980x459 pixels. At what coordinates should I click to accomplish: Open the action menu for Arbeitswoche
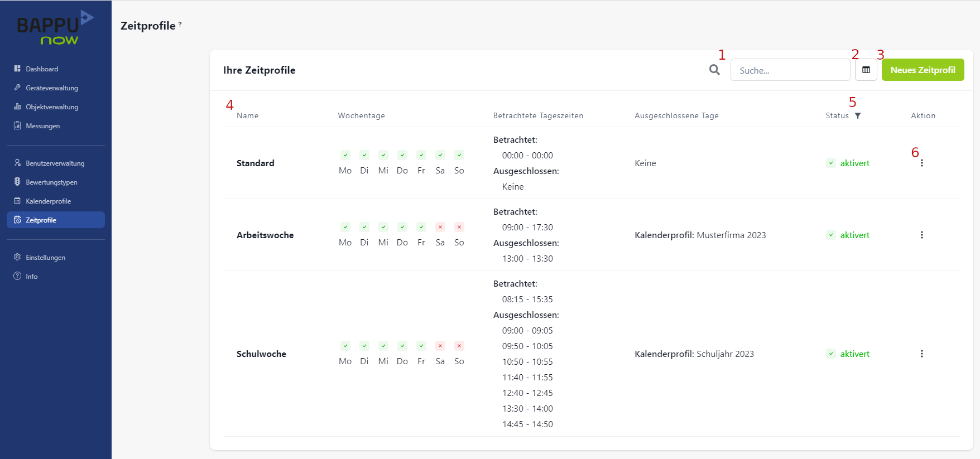tap(922, 235)
